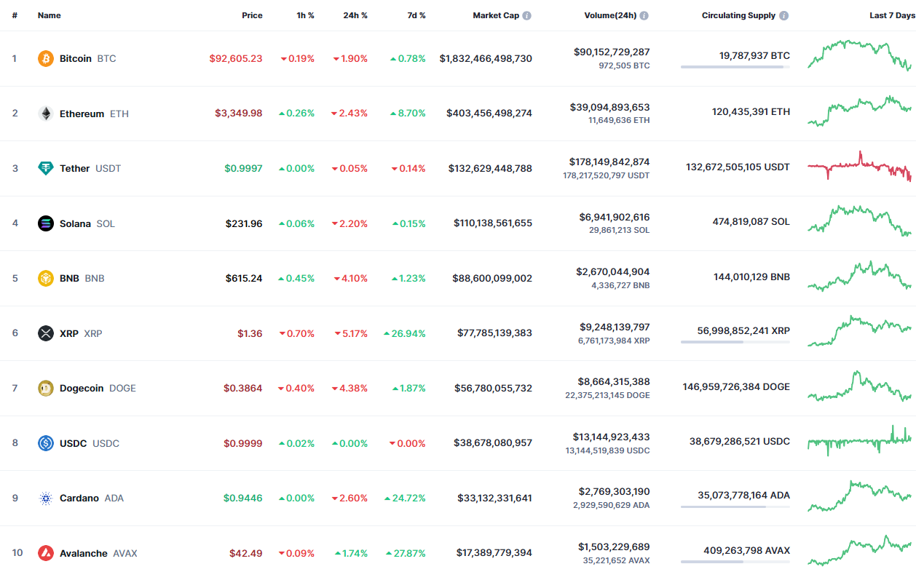
Task: Click the Dogecoin logo icon
Action: (x=46, y=388)
